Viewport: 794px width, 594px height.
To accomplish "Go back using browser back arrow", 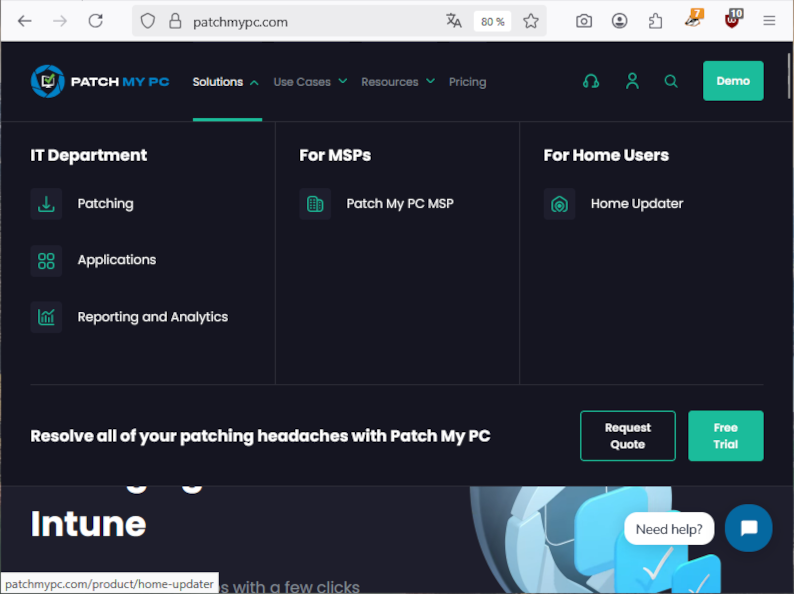I will (24, 21).
